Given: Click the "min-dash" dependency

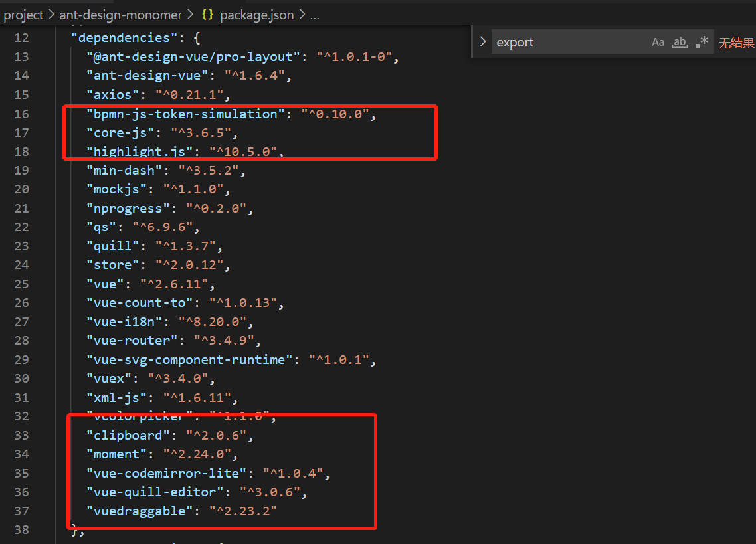Looking at the screenshot, I should pos(124,170).
